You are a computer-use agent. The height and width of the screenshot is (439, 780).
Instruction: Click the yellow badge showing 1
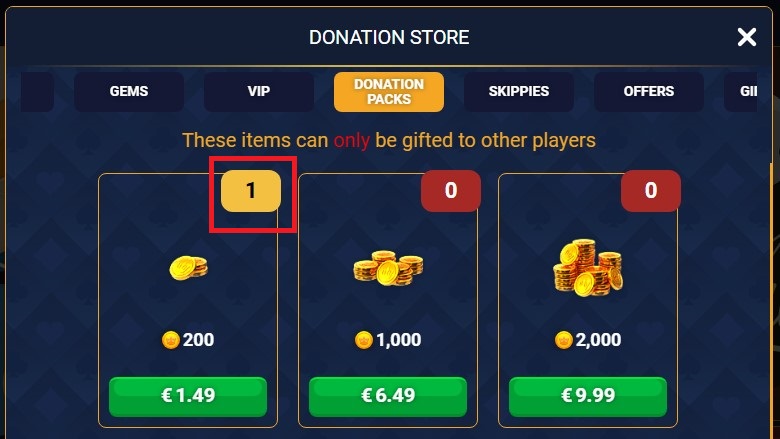[251, 191]
